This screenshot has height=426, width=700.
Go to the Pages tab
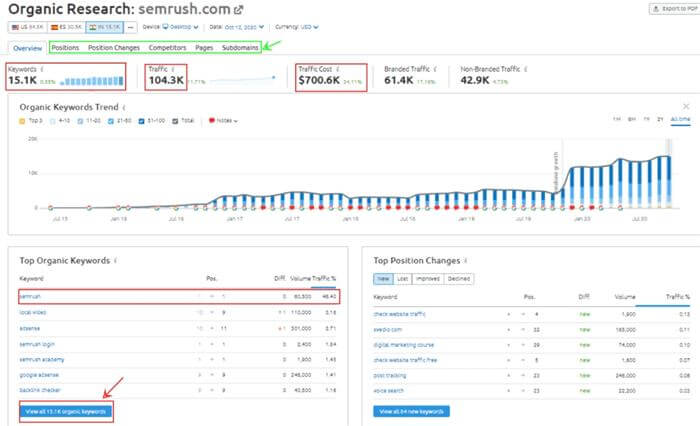coord(204,48)
